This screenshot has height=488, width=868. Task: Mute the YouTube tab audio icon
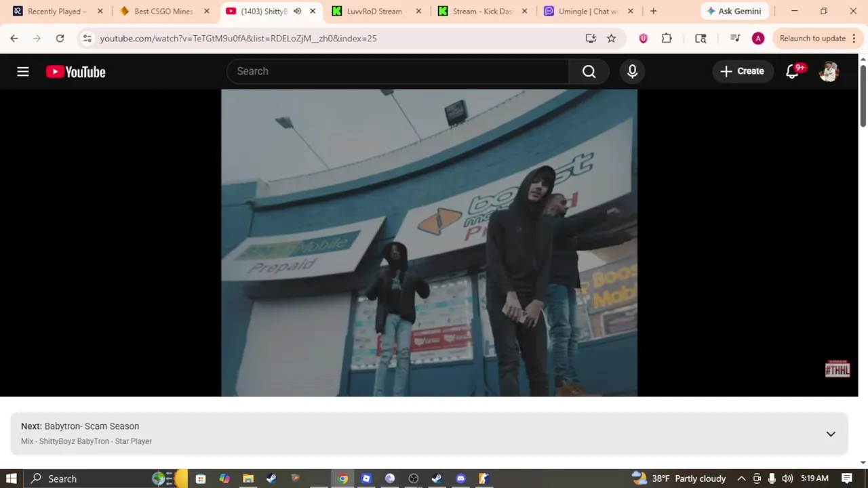[297, 12]
